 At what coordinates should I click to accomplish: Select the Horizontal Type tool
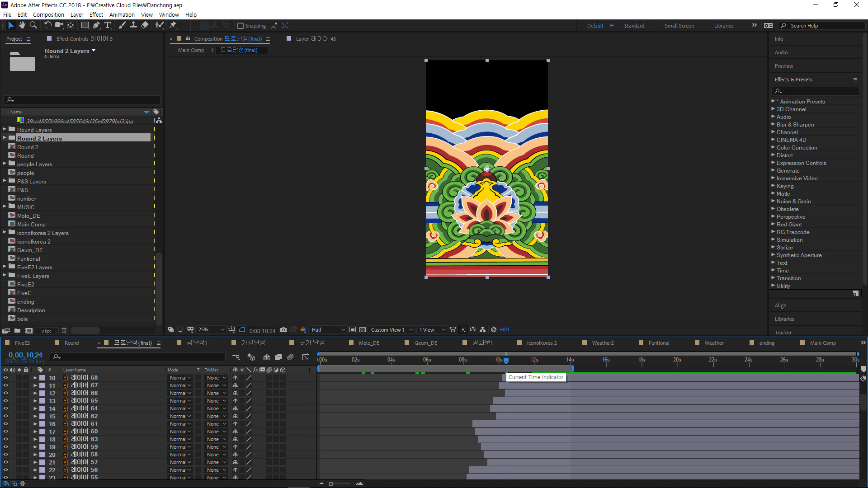coord(108,25)
